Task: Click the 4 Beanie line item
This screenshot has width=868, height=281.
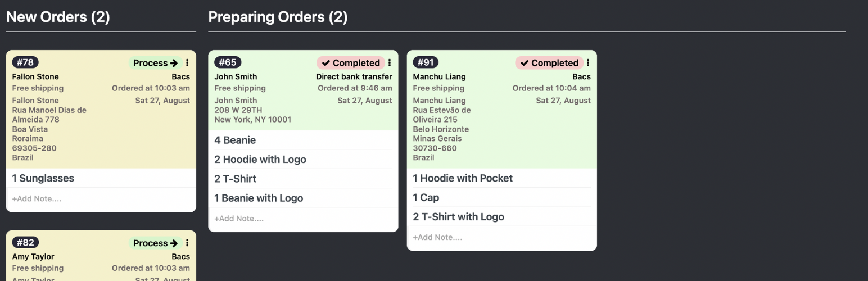Action: point(235,140)
